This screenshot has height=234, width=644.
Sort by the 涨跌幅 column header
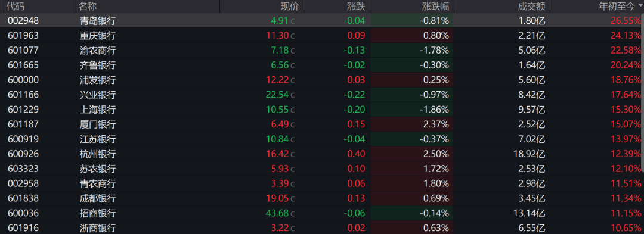[x=435, y=6]
